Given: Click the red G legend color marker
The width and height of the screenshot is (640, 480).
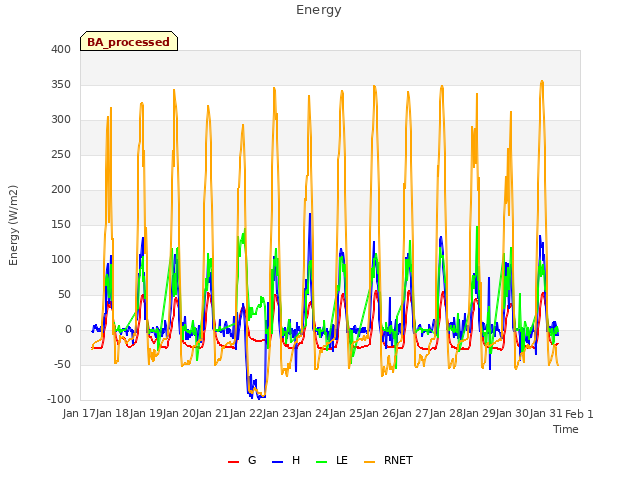Looking at the screenshot, I should click(233, 462).
